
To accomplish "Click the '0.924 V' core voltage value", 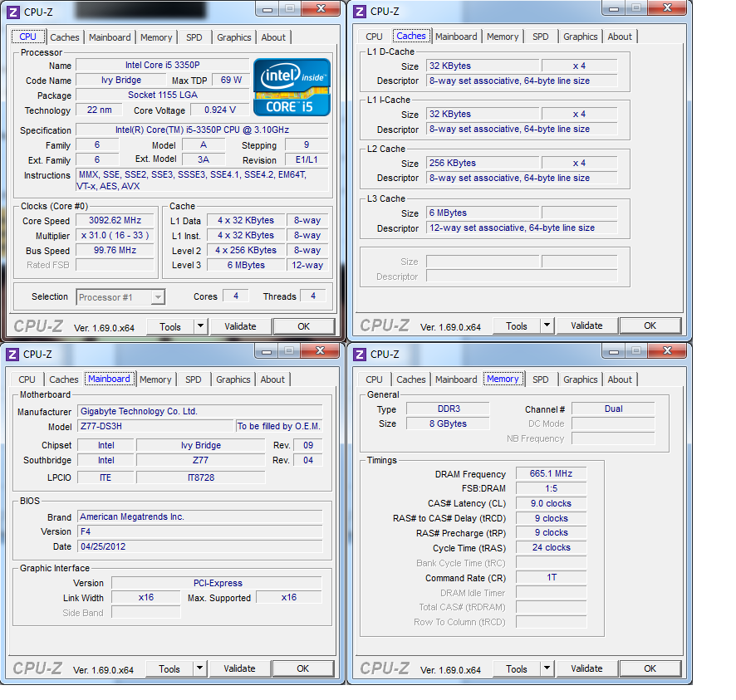I will (x=219, y=110).
